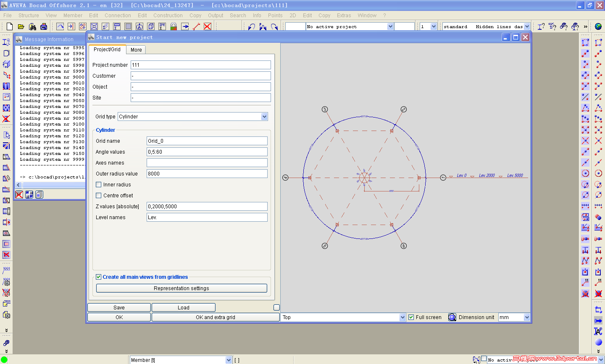Click the printer icon in toolbar
This screenshot has height=364, width=605.
44,26
